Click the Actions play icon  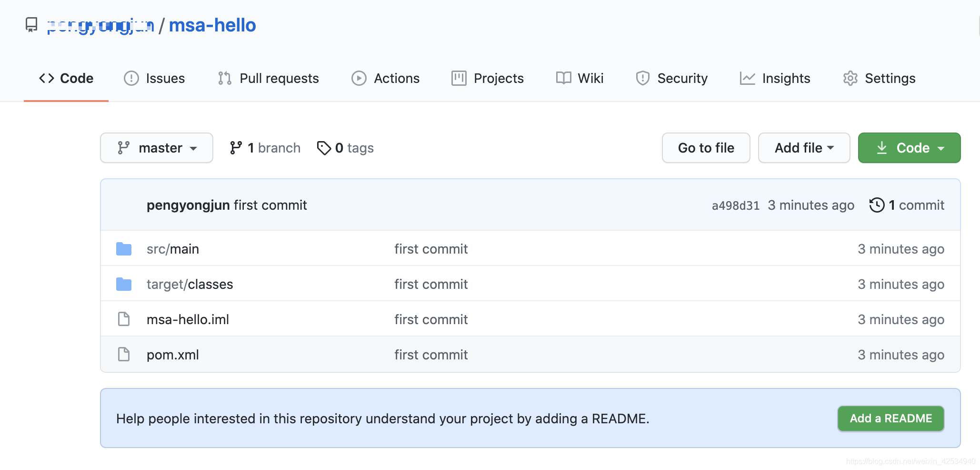[x=359, y=78]
